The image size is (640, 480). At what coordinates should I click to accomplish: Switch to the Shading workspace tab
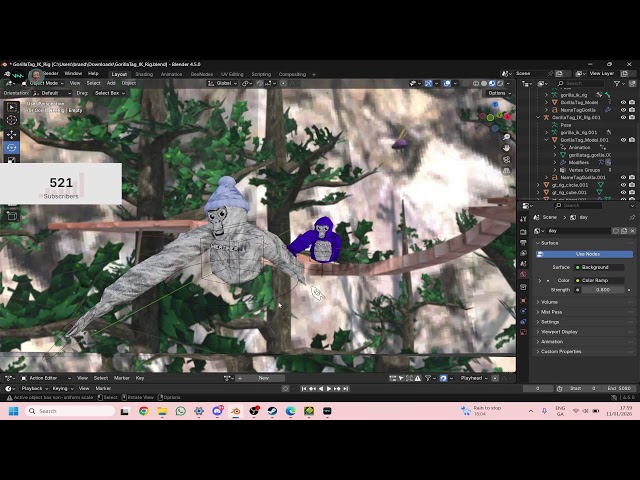[144, 74]
